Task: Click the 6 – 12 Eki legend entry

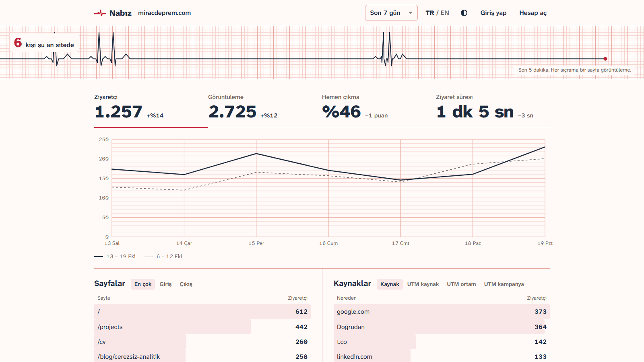Action: coord(163,256)
